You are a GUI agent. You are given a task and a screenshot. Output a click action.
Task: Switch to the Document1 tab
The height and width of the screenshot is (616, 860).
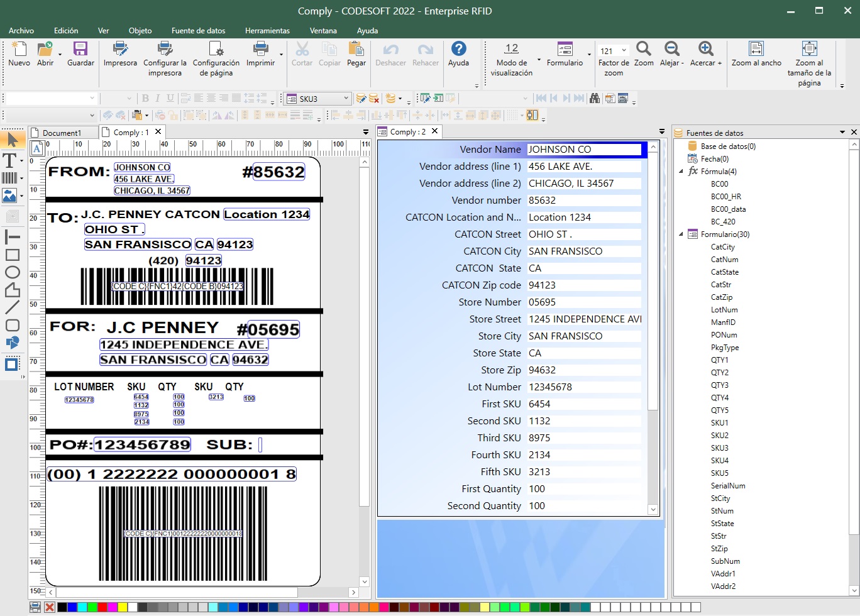(x=62, y=133)
